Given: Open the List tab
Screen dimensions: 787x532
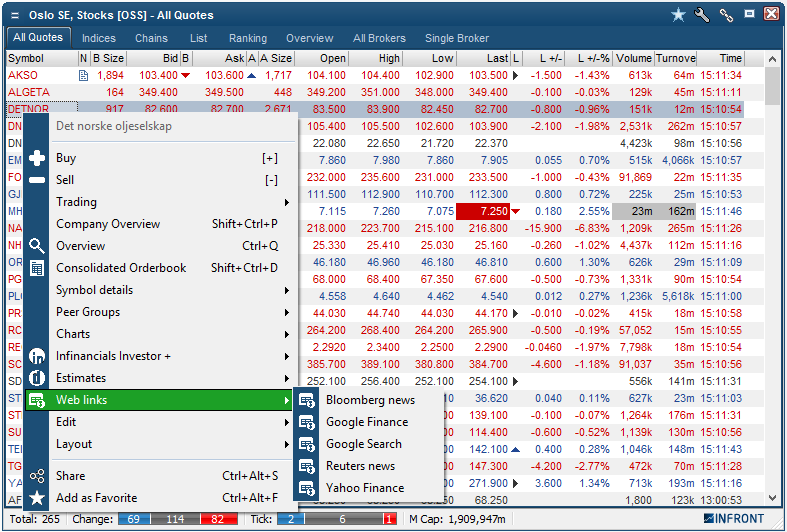Looking at the screenshot, I should (x=198, y=38).
